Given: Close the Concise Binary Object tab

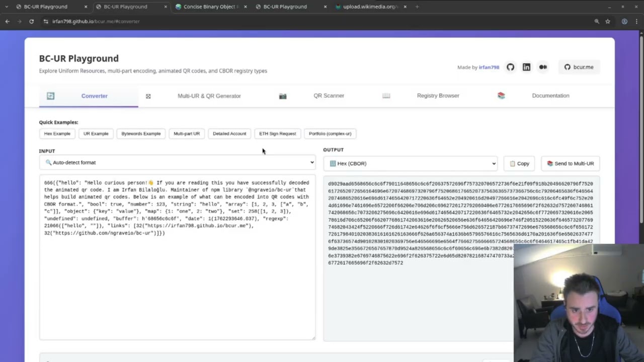Looking at the screenshot, I should [246, 7].
